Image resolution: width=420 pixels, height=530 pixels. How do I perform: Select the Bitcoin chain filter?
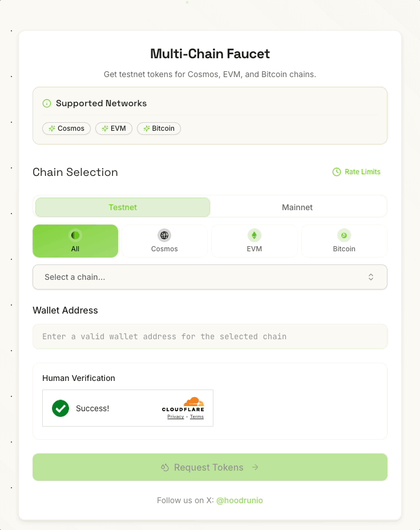tap(344, 241)
